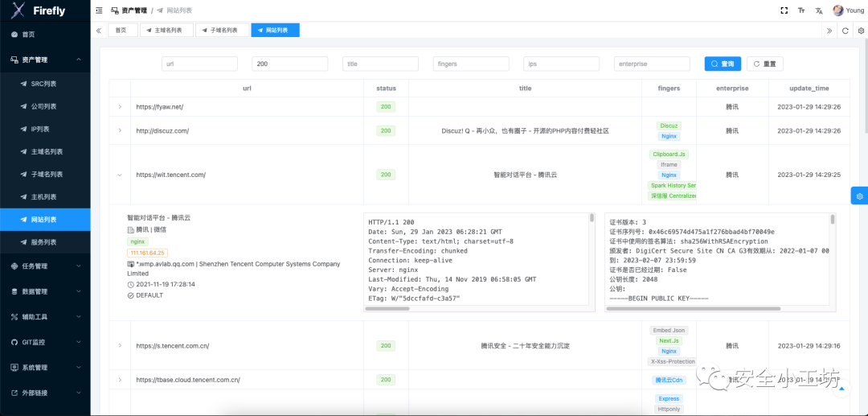This screenshot has width=868, height=416.
Task: Open the language translation icon
Action: coord(819,10)
